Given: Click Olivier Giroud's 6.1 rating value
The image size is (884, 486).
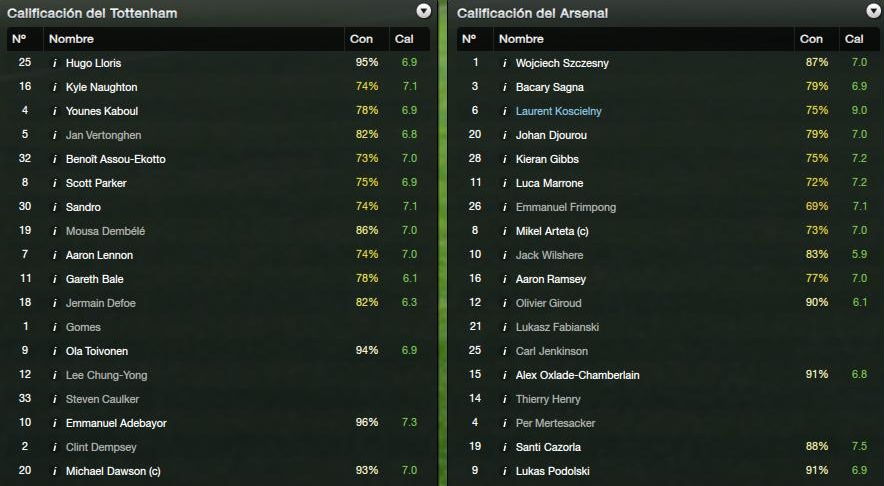Looking at the screenshot, I should [859, 303].
